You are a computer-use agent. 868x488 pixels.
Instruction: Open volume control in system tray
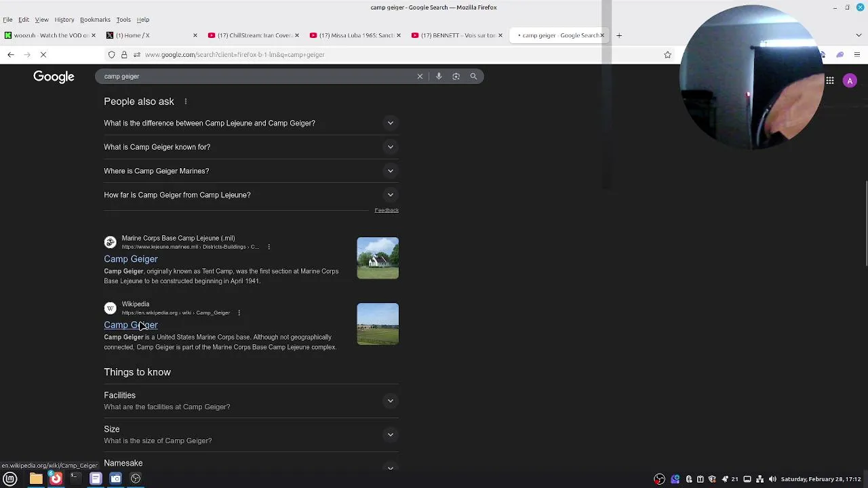click(772, 479)
